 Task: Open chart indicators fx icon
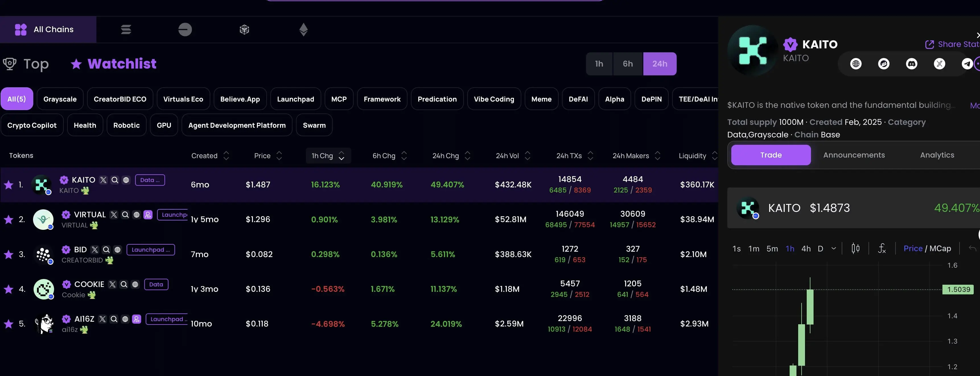(882, 248)
